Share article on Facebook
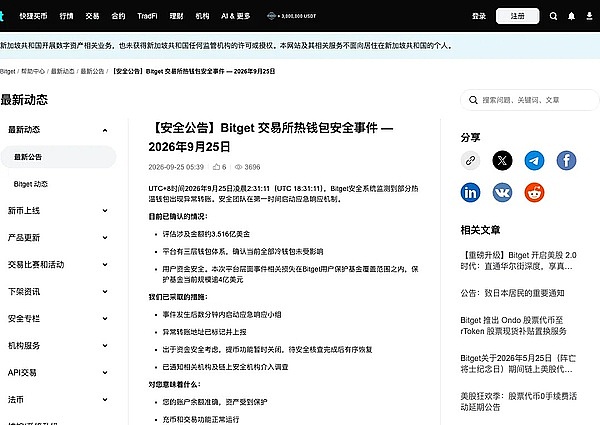The image size is (600, 425). click(x=566, y=160)
